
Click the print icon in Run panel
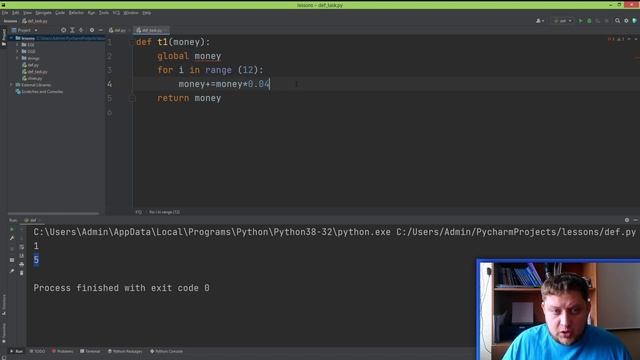(22, 264)
